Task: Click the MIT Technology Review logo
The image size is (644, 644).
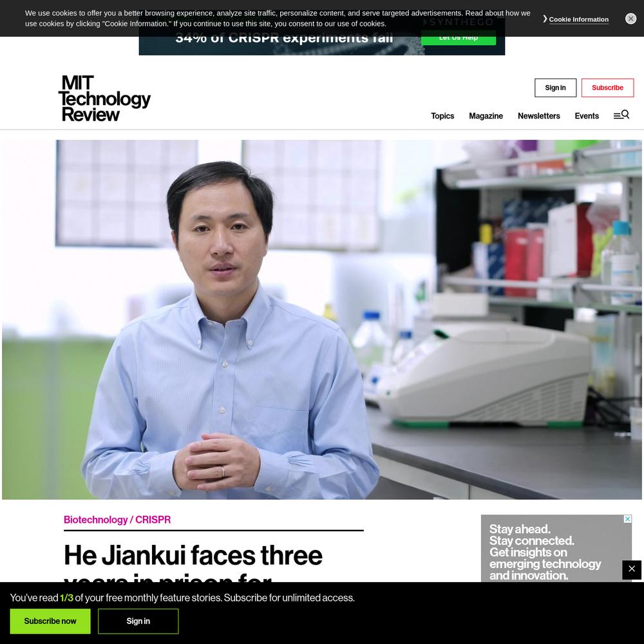Action: point(104,99)
